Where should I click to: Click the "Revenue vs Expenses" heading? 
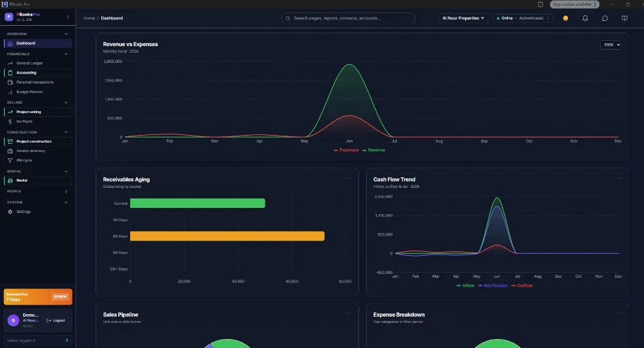point(130,45)
